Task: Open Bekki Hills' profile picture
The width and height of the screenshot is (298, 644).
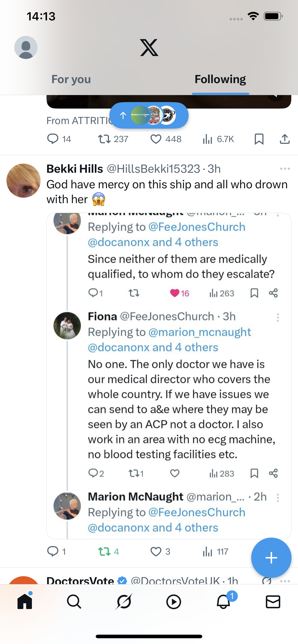Action: click(x=24, y=180)
